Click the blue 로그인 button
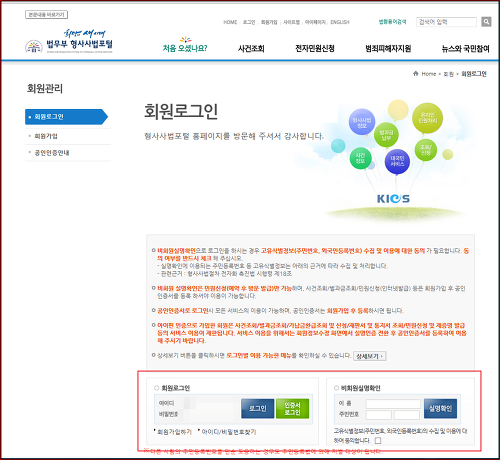Viewport: 500px width, 460px height. click(x=258, y=408)
